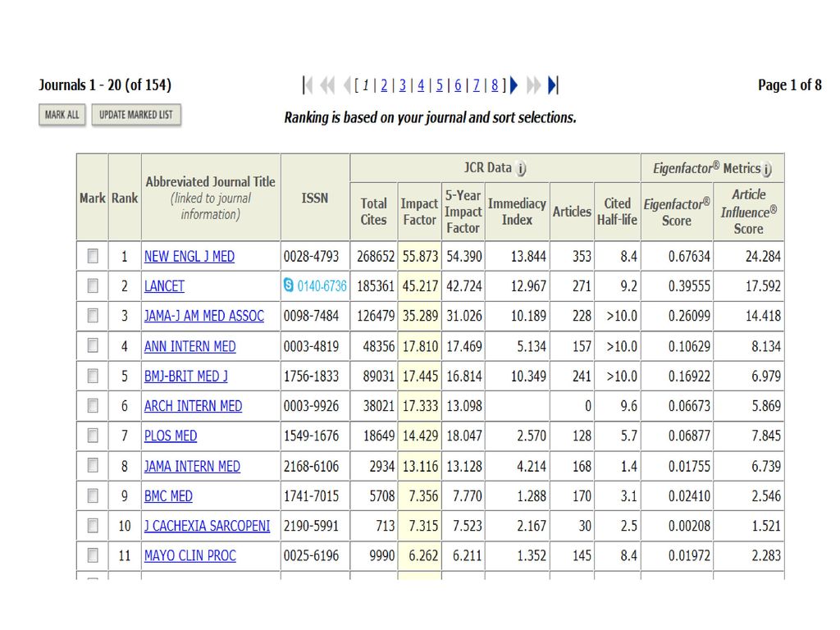Open JAMA-J AM MED ASSOC journal information
Screen dimensions: 840x630
point(204,316)
